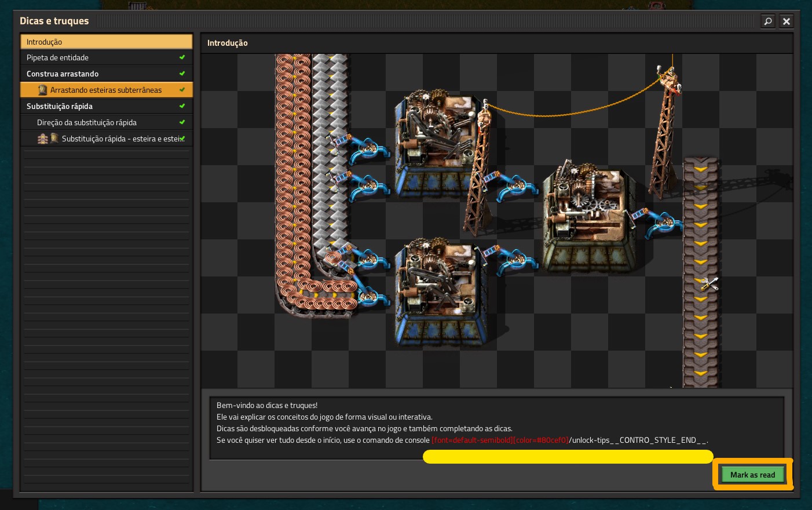
Task: Click belt icons in Substituição rápida esteira row
Action: tap(48, 139)
